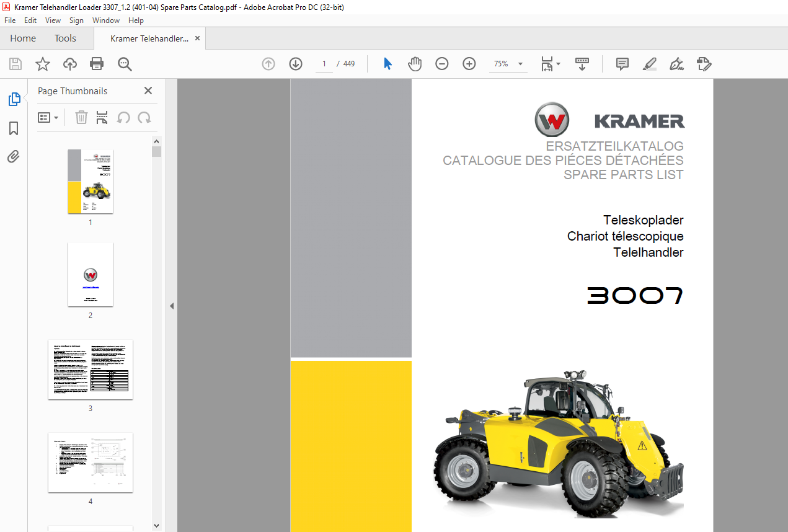Image resolution: width=788 pixels, height=532 pixels.
Task: Collapse the navigation pane arrow
Action: [172, 306]
